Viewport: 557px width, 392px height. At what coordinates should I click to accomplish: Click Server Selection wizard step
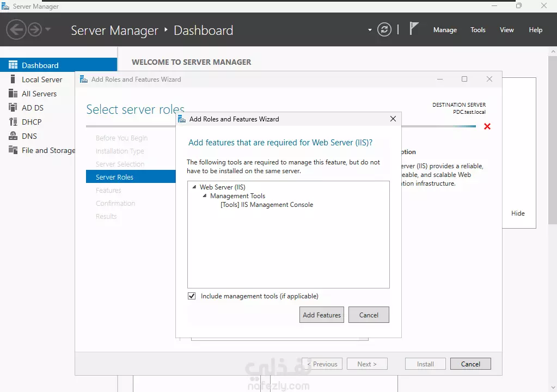click(x=120, y=164)
